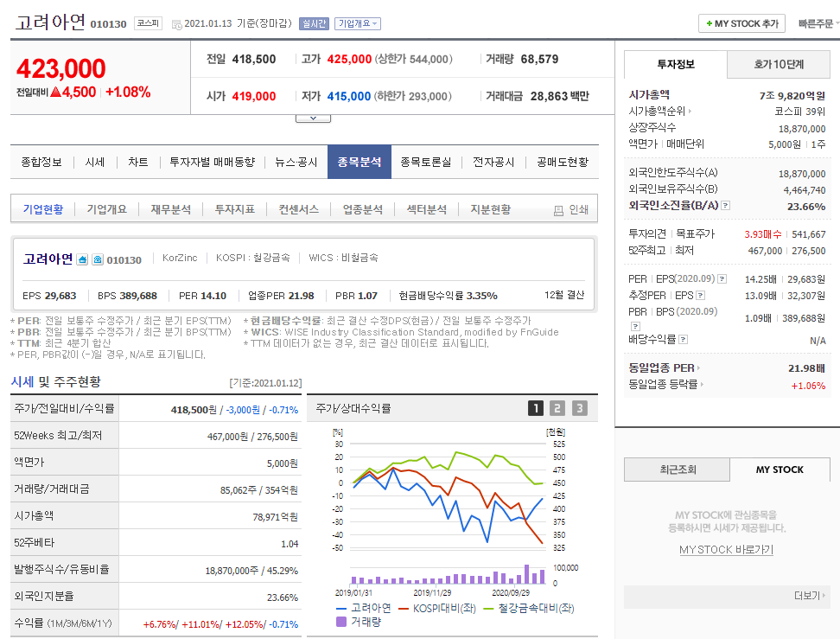Open the help icon next to 추정PER EPS
This screenshot has width=840, height=639.
click(x=700, y=296)
